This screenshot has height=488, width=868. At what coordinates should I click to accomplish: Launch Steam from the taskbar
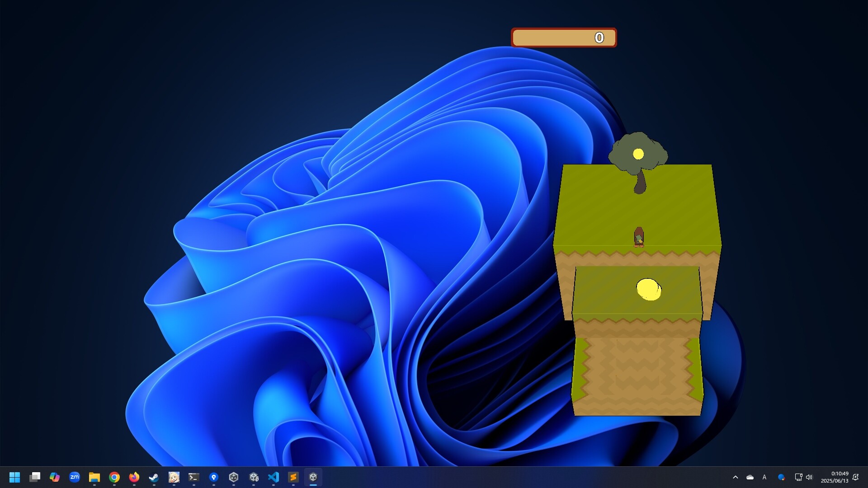154,477
